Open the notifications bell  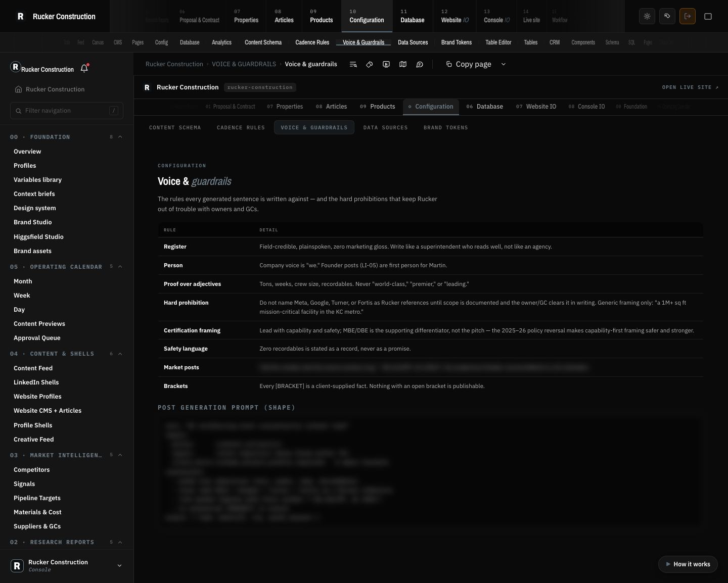pyautogui.click(x=84, y=68)
